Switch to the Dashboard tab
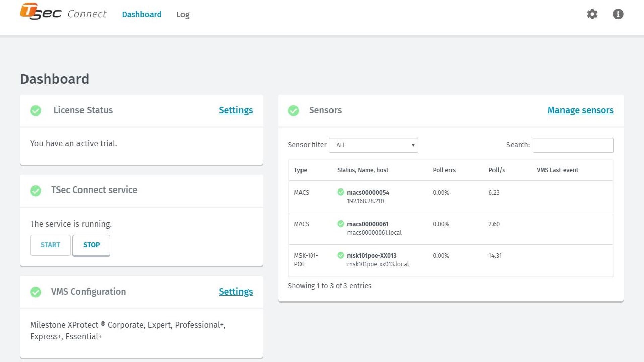 (x=142, y=14)
